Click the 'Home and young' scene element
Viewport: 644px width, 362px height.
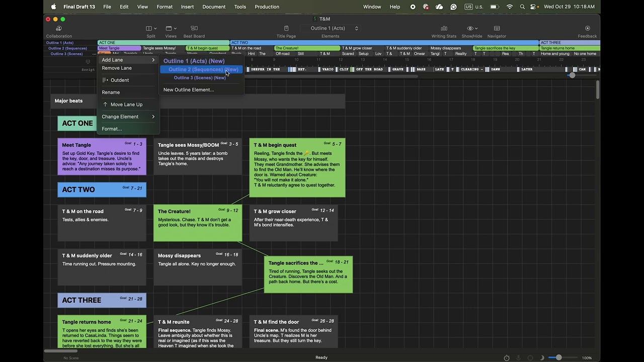555,54
